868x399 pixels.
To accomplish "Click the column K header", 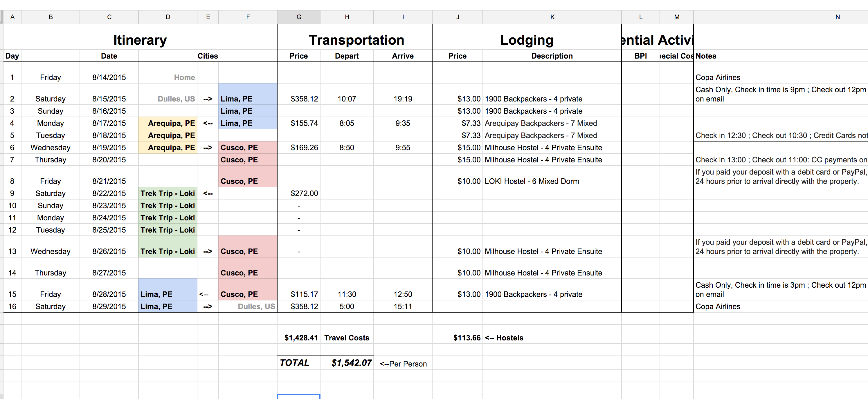I will (x=552, y=17).
